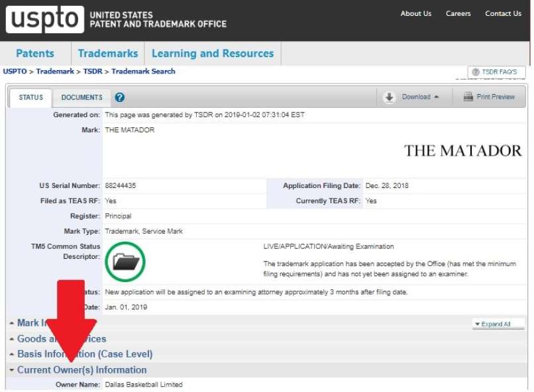Click Trademark Search breadcrumb link
The height and width of the screenshot is (392, 534).
click(143, 72)
